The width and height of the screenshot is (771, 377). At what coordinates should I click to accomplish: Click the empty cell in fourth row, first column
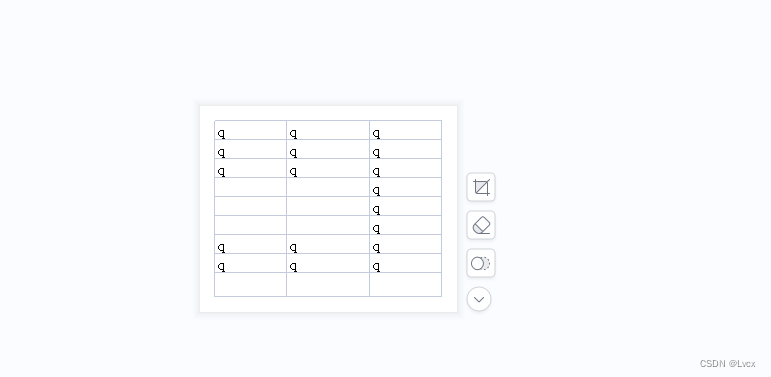pyautogui.click(x=250, y=187)
